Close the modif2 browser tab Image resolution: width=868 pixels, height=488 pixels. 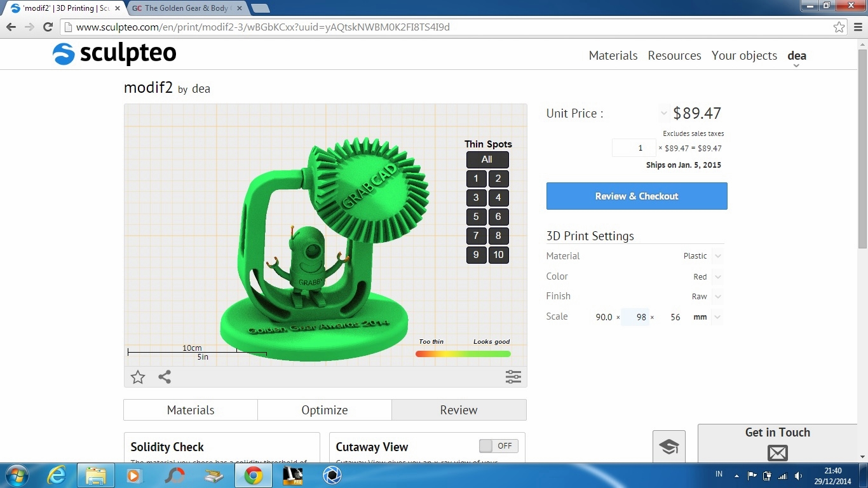117,8
